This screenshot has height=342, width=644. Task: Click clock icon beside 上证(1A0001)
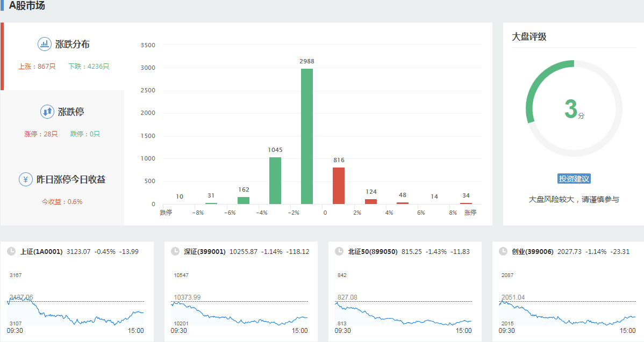pyautogui.click(x=11, y=251)
